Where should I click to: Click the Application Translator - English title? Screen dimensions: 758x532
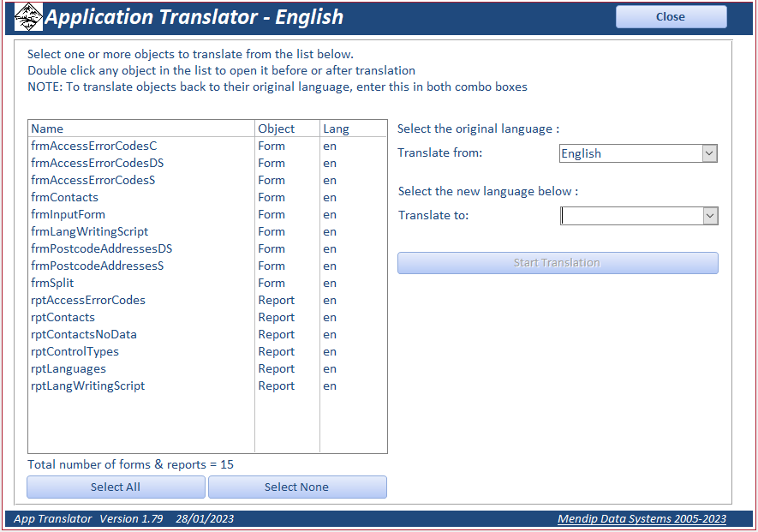click(194, 17)
